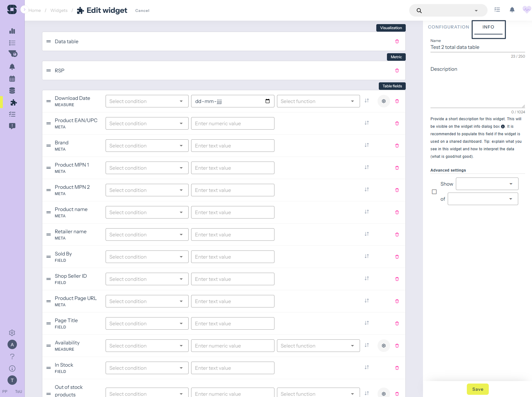Open the calendar icon in sidebar

[12, 79]
